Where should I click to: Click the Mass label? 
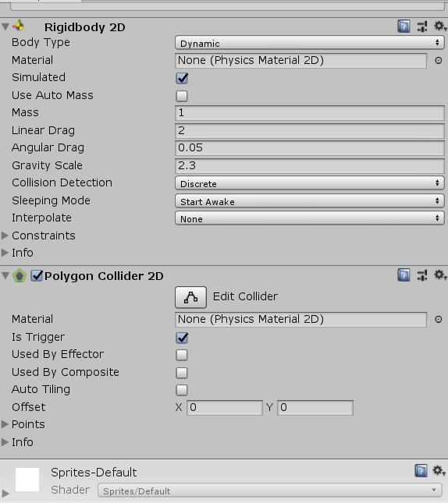point(25,112)
